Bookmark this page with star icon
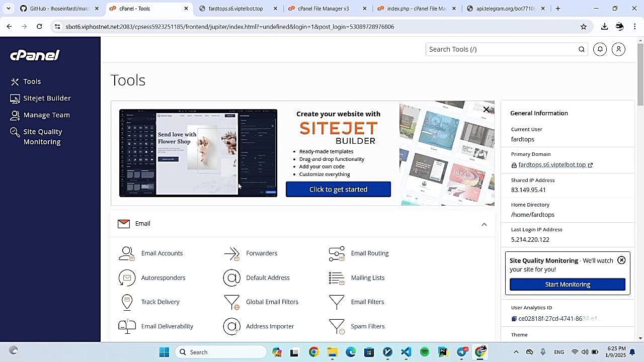Image resolution: width=644 pixels, height=362 pixels. pyautogui.click(x=584, y=27)
